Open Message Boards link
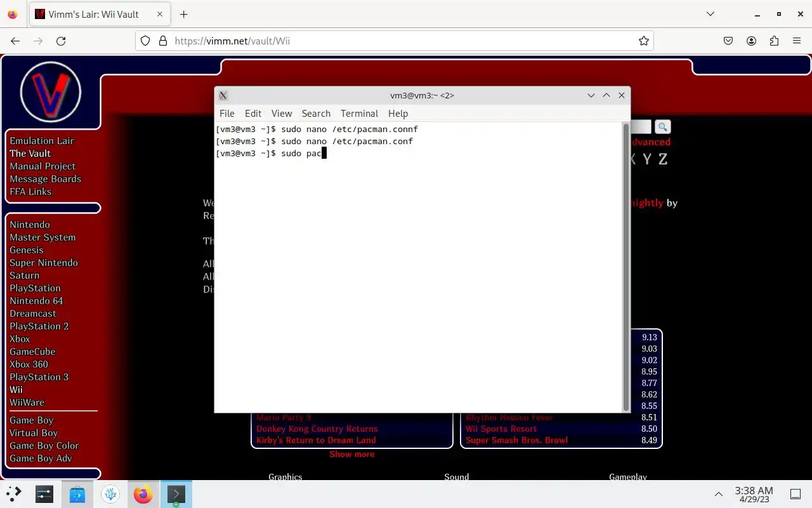 coord(45,179)
